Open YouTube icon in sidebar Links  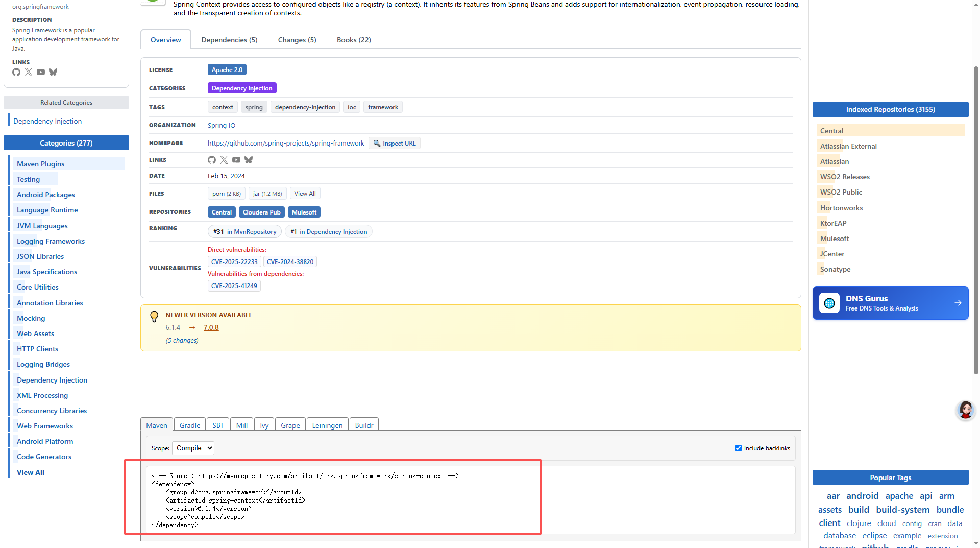[x=41, y=72]
